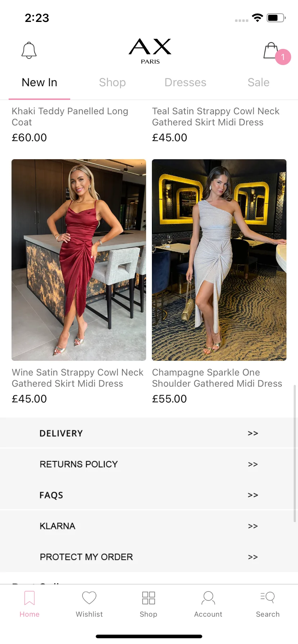298x644 pixels.
Task: Expand the Returns Policy row
Action: [149, 464]
